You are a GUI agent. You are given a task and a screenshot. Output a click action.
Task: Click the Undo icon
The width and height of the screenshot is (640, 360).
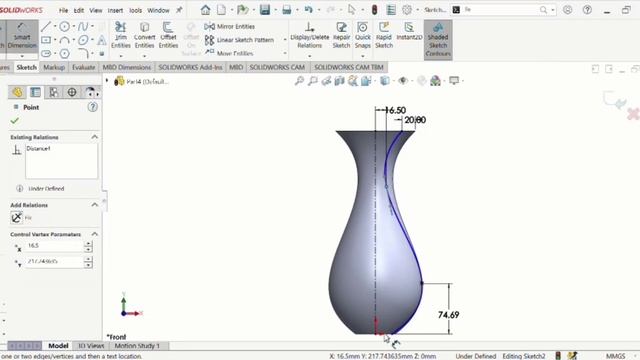click(309, 10)
